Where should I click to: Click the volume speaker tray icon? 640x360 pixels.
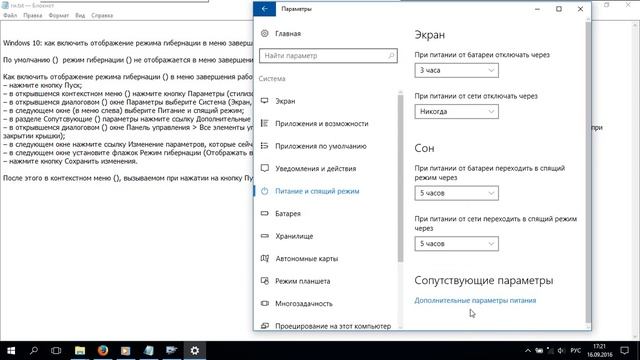pyautogui.click(x=561, y=351)
